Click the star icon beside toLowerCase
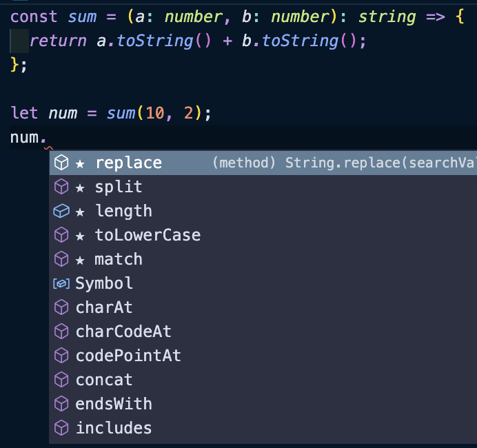This screenshot has height=448, width=477. (x=80, y=236)
